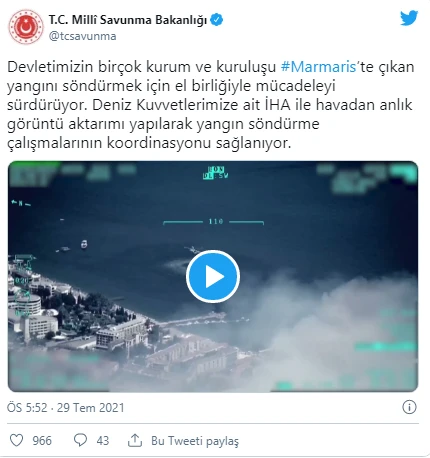Open the #Marmaris hashtag link
Screen dimensions: 430x458
pos(319,67)
